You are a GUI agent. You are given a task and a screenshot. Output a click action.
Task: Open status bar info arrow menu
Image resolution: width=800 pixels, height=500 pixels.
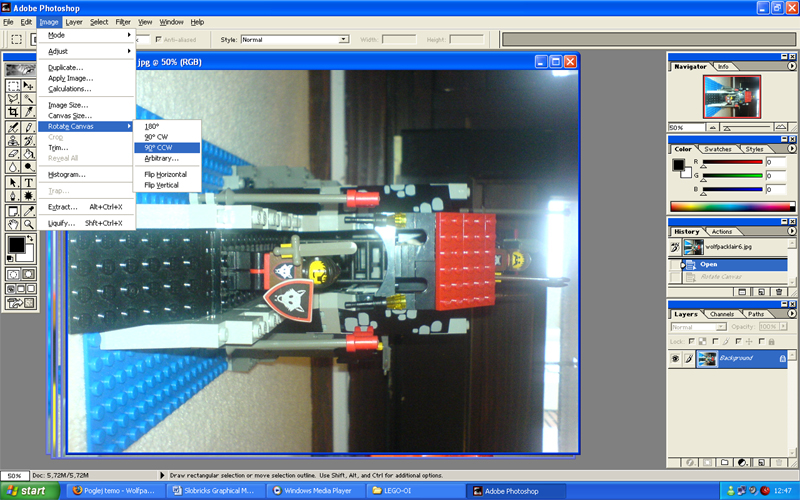(162, 475)
